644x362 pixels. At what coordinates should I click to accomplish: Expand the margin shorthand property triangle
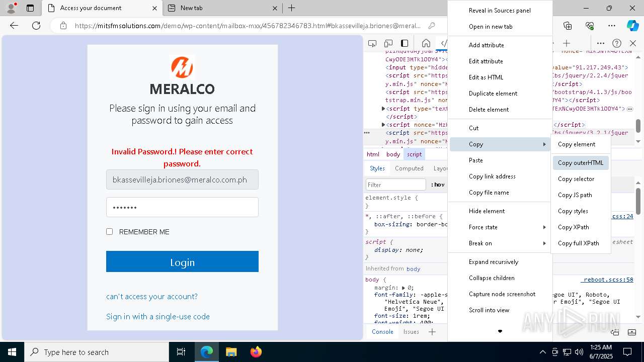click(404, 288)
